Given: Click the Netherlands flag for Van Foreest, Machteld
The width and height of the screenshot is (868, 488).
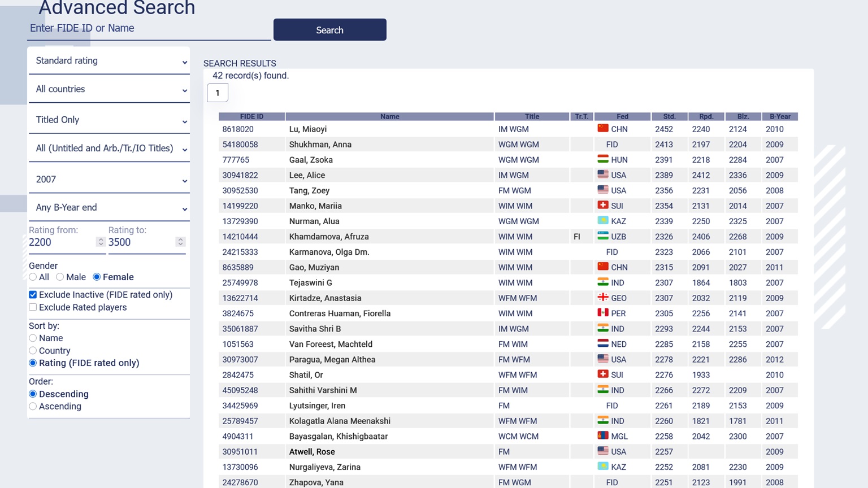Looking at the screenshot, I should [603, 343].
